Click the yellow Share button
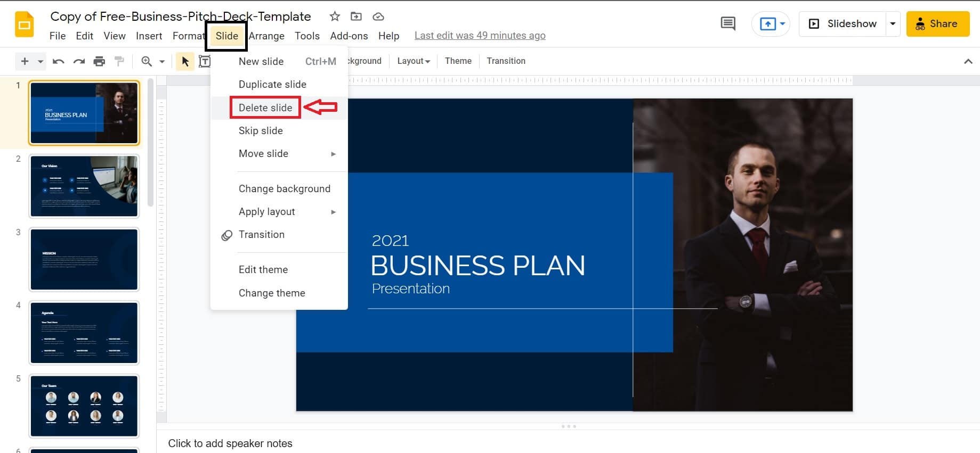Screen dimensions: 980x453 tap(937, 23)
